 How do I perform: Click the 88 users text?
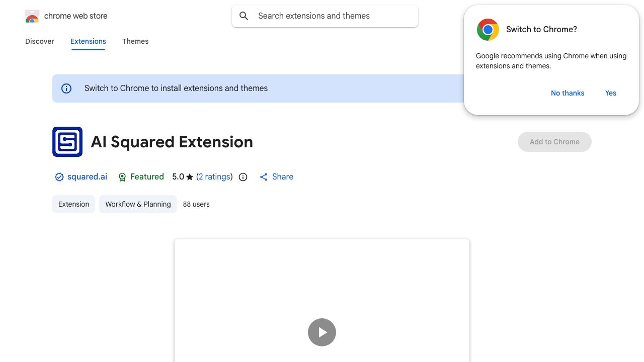(x=196, y=204)
